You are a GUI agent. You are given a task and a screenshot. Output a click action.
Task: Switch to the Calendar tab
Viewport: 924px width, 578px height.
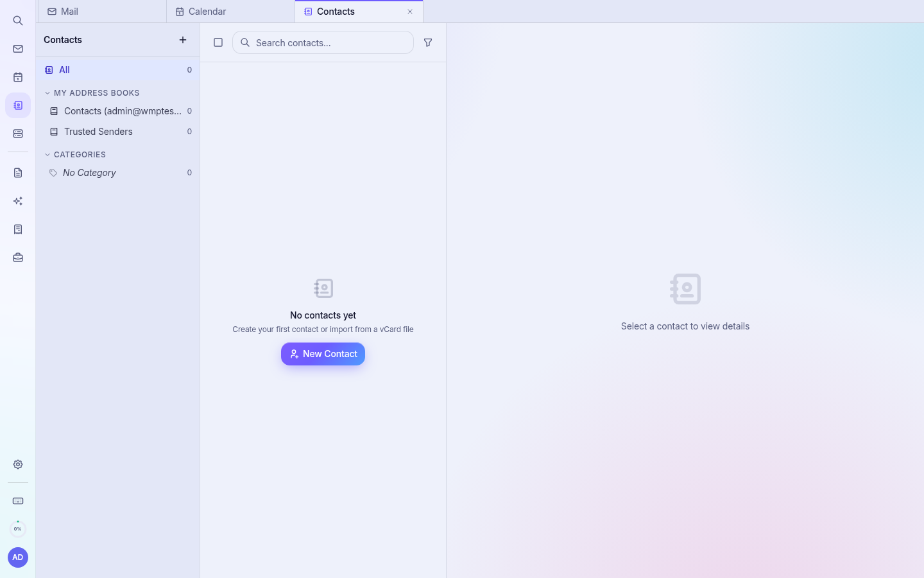230,12
